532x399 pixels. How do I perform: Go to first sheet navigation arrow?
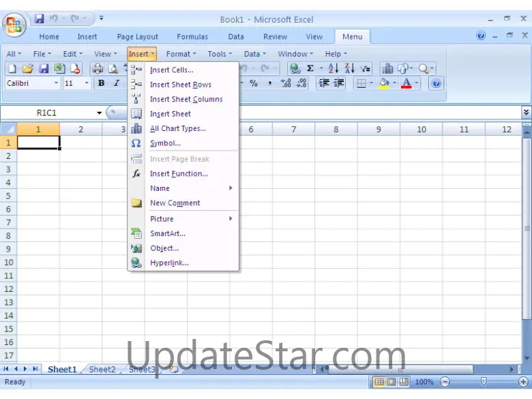click(x=5, y=369)
